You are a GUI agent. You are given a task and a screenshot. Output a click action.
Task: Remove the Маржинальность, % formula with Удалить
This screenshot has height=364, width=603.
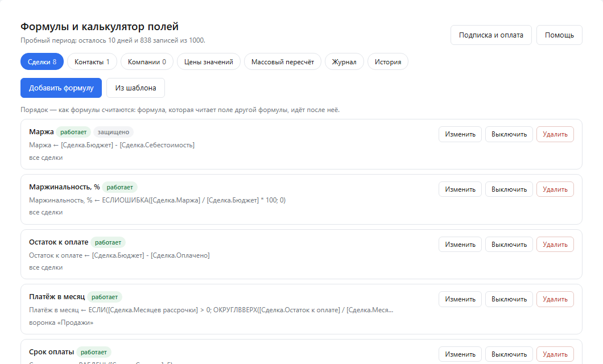[x=555, y=189]
